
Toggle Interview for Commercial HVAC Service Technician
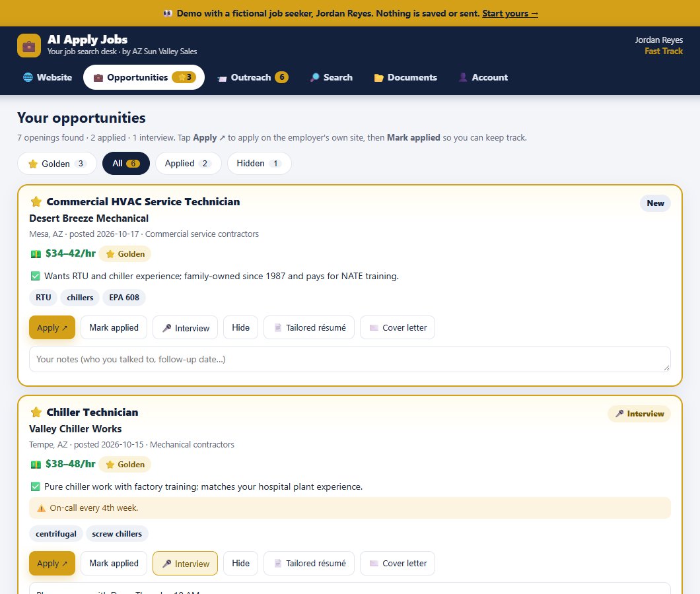(186, 327)
